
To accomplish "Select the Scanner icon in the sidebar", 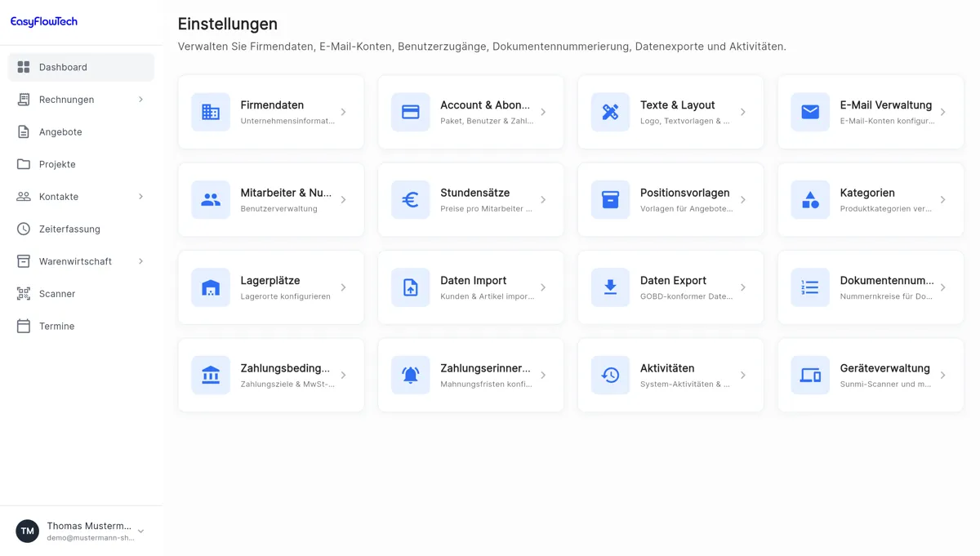I will (x=24, y=293).
